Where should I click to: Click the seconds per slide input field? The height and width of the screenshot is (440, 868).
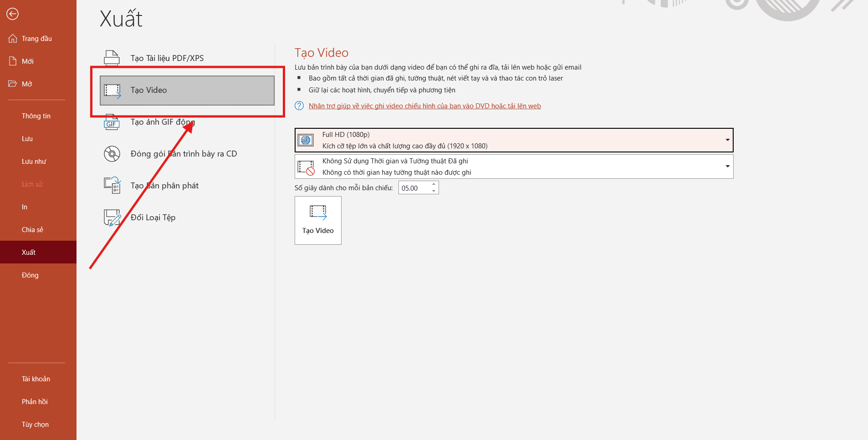[x=414, y=188]
